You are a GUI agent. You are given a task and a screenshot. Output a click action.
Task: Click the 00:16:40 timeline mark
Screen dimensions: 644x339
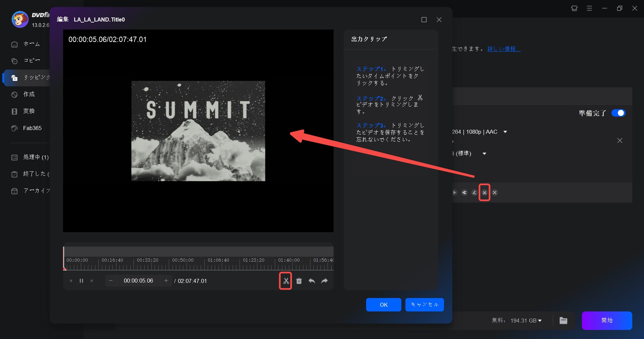pos(112,260)
